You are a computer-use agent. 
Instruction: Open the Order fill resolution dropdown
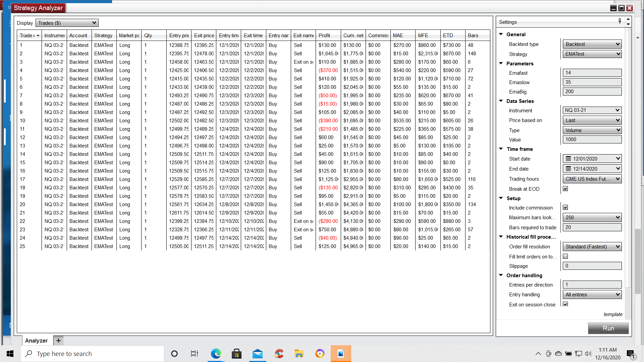(592, 247)
